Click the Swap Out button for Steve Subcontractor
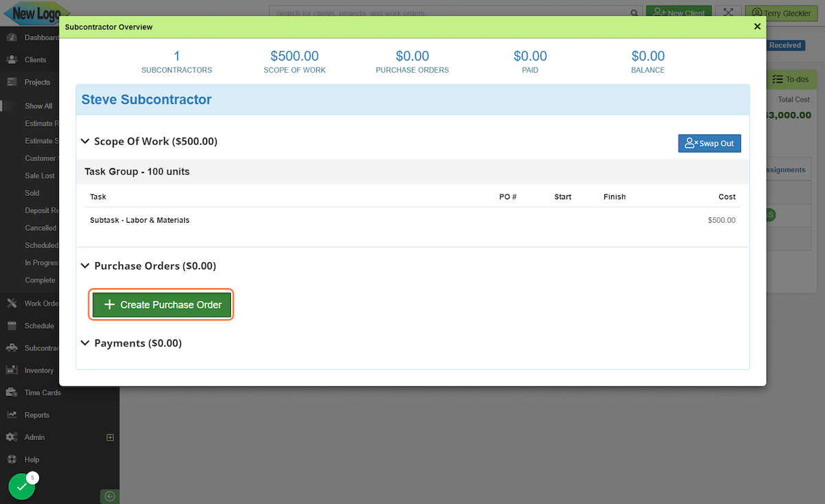The height and width of the screenshot is (504, 825). tap(709, 143)
